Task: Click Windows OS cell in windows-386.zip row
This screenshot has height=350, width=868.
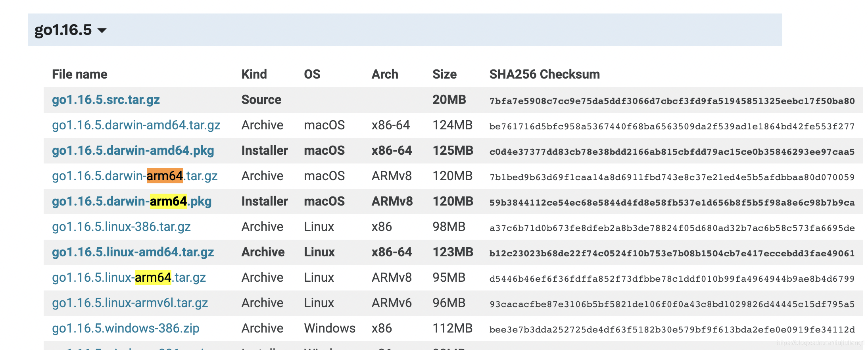Action: click(330, 328)
